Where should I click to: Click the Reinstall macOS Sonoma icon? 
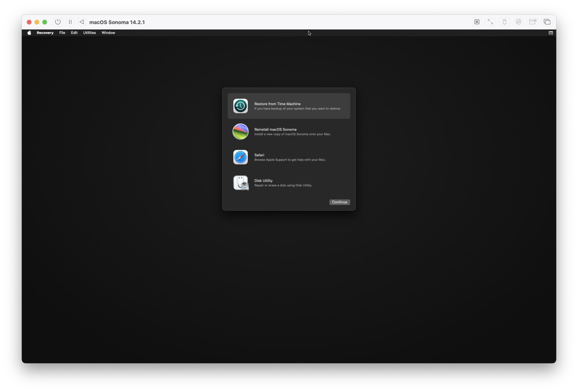pyautogui.click(x=240, y=131)
